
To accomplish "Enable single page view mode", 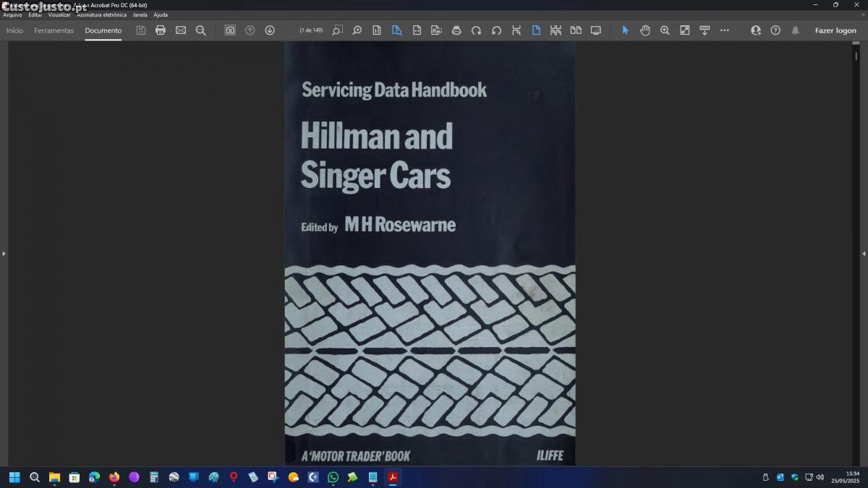I will click(x=536, y=30).
